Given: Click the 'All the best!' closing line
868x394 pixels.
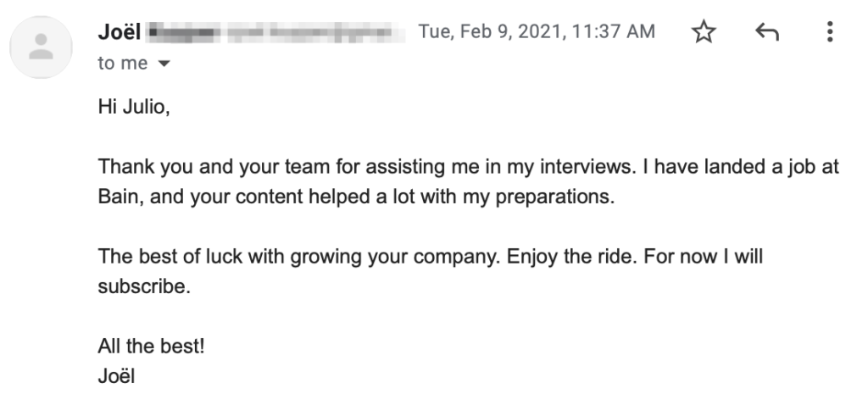Looking at the screenshot, I should pos(151,347).
